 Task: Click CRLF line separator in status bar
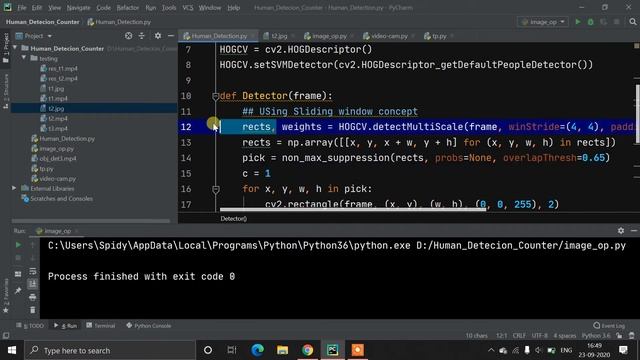[519, 336]
